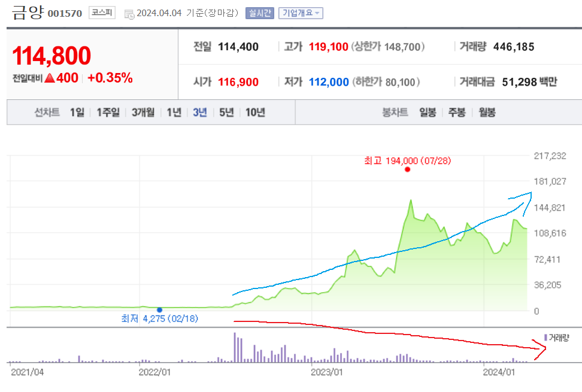The width and height of the screenshot is (582, 392).
Task: Click the stock code 001570
Action: coord(65,14)
